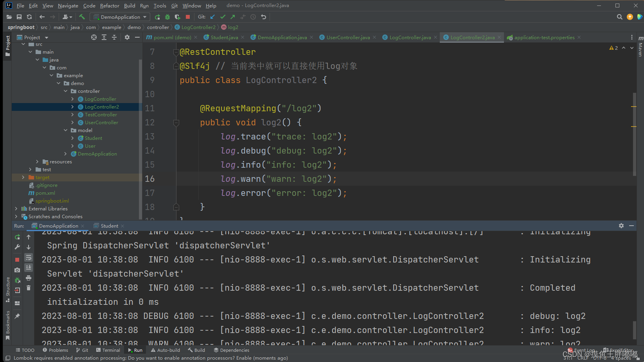The image size is (644, 362).
Task: Dump threads camera icon in Run panel
Action: tap(17, 270)
